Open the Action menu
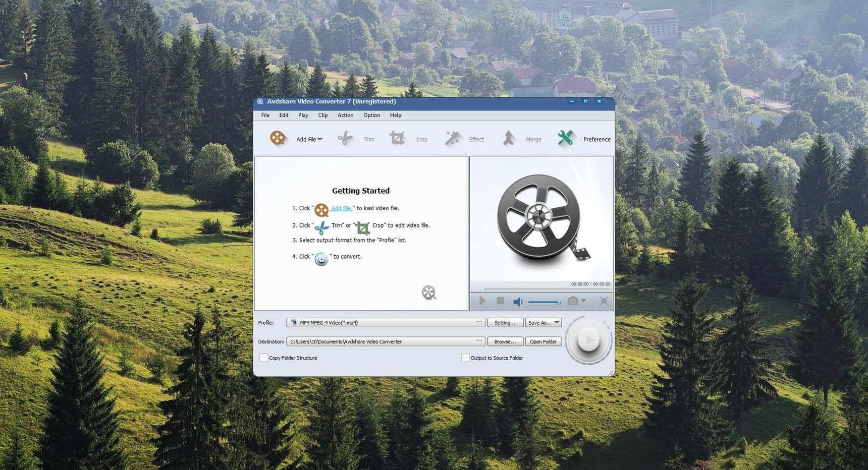The height and width of the screenshot is (470, 868). [346, 115]
